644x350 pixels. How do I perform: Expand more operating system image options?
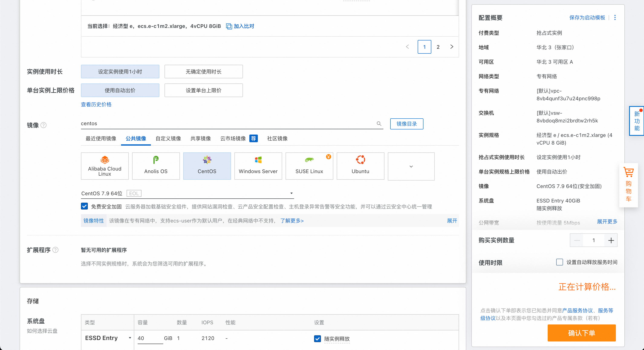(x=411, y=166)
